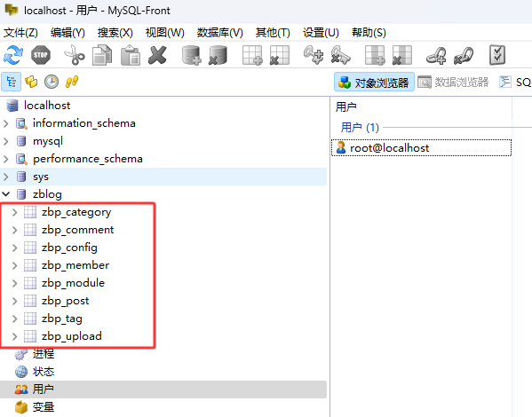
Task: Select the mysql database
Action: 48,141
